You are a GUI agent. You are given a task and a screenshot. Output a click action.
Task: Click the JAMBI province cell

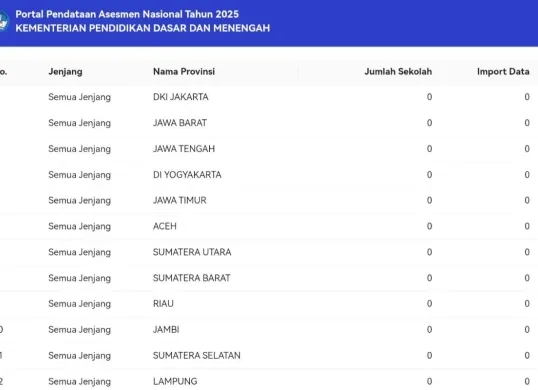(x=166, y=330)
